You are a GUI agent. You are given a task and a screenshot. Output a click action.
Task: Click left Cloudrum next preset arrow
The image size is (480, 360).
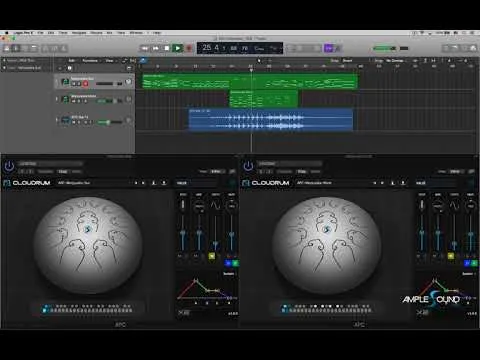tap(143, 183)
